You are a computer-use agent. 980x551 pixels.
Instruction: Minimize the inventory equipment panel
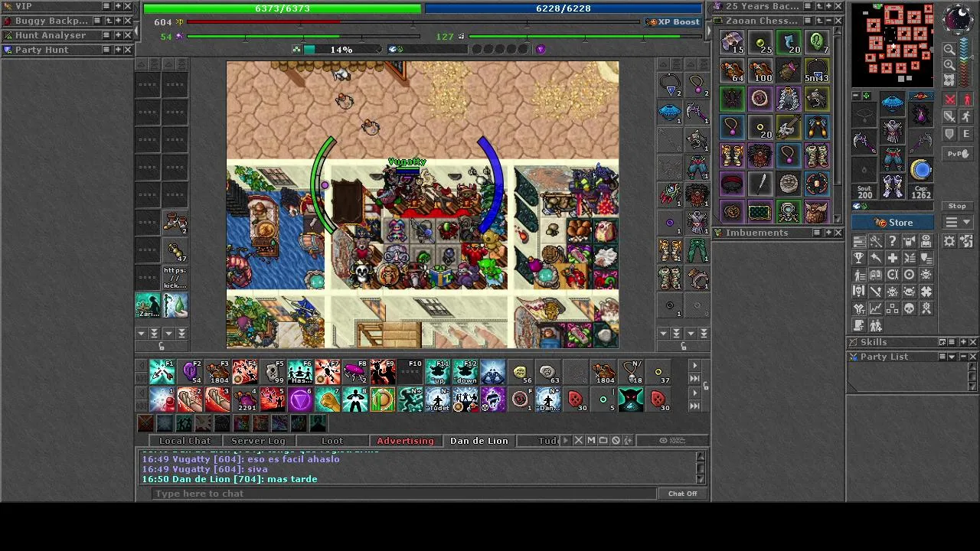point(856,97)
